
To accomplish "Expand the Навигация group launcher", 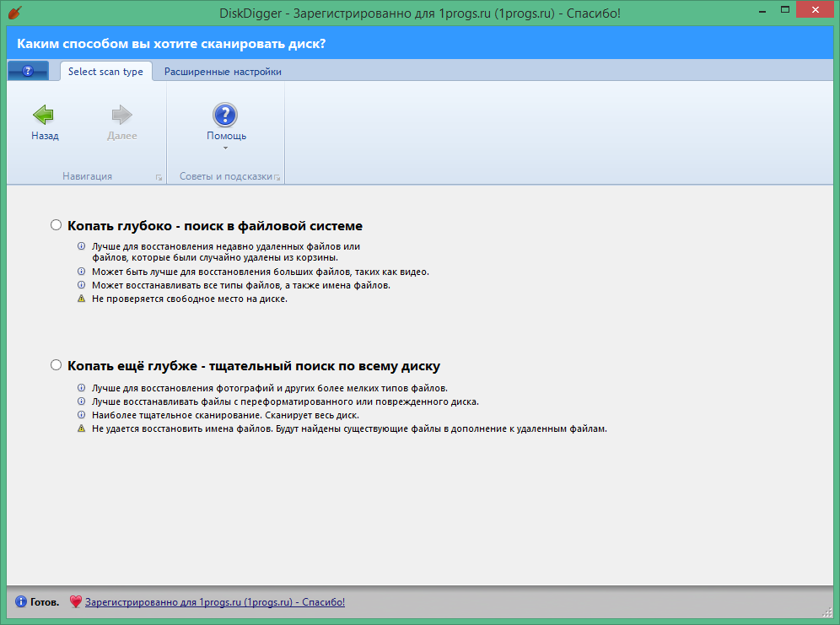I will point(158,177).
